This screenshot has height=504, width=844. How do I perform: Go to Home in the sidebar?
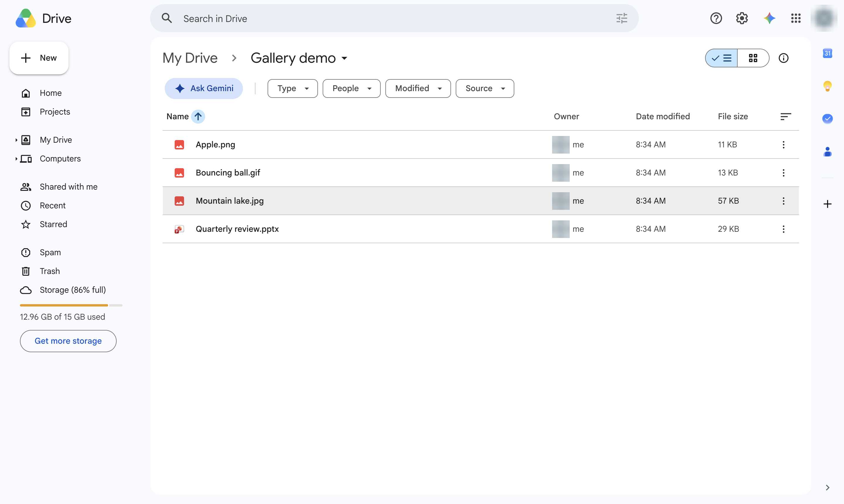[x=50, y=93]
